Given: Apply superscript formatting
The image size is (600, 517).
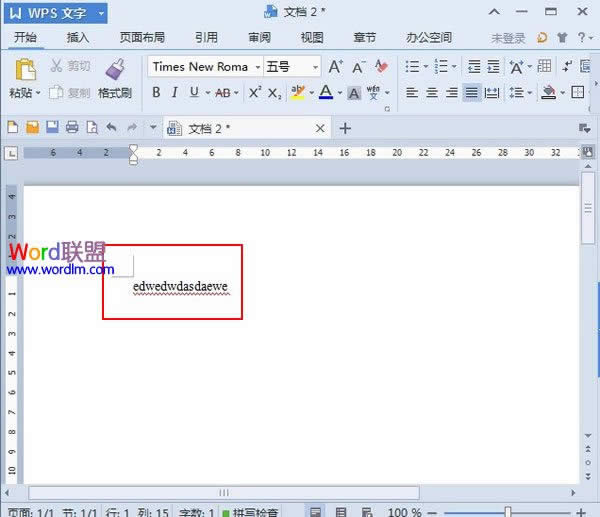Looking at the screenshot, I should pos(254,92).
